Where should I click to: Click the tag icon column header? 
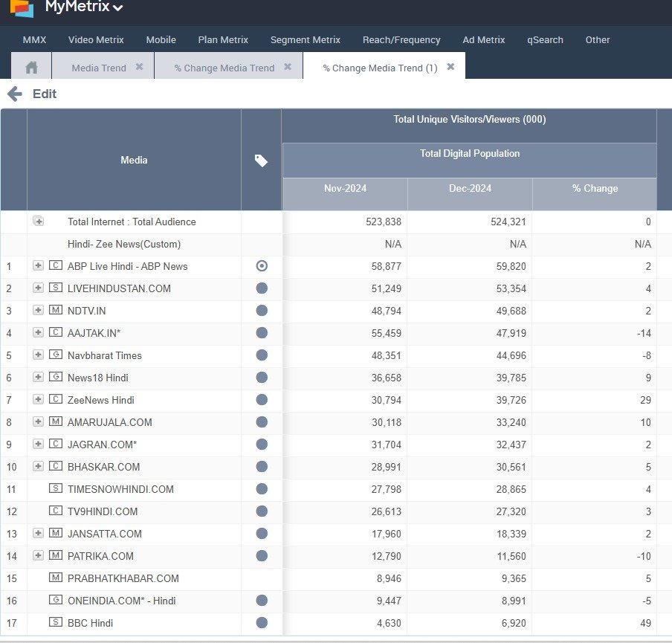261,161
